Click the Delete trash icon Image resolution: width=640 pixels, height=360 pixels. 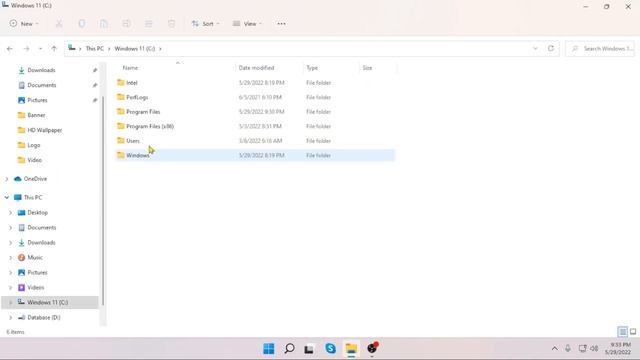click(171, 24)
